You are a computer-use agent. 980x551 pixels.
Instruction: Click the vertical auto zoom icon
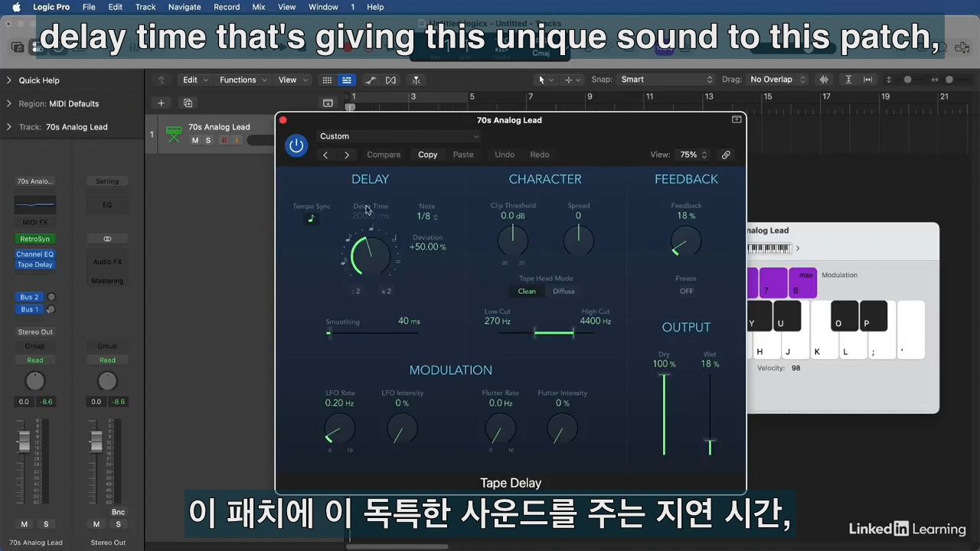point(848,80)
